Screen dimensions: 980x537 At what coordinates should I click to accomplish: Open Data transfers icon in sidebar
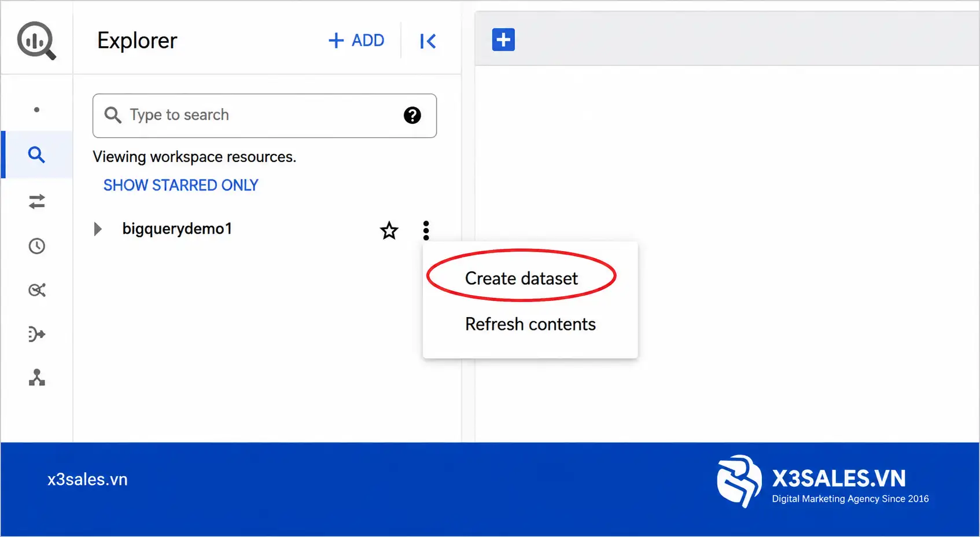point(36,201)
